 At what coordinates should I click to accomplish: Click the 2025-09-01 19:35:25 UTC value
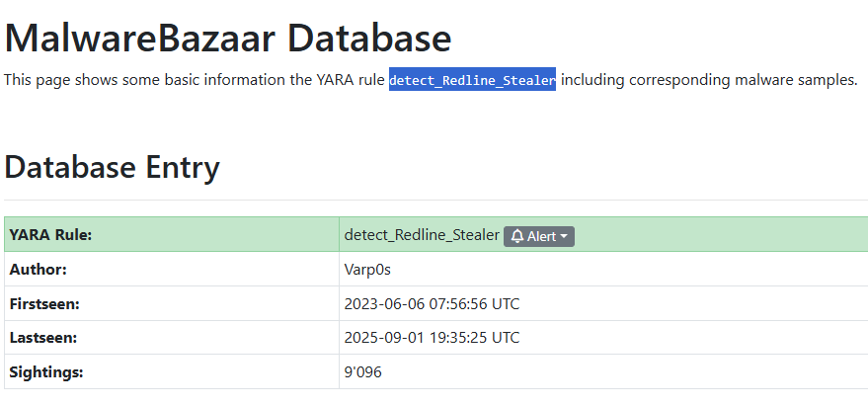[432, 337]
